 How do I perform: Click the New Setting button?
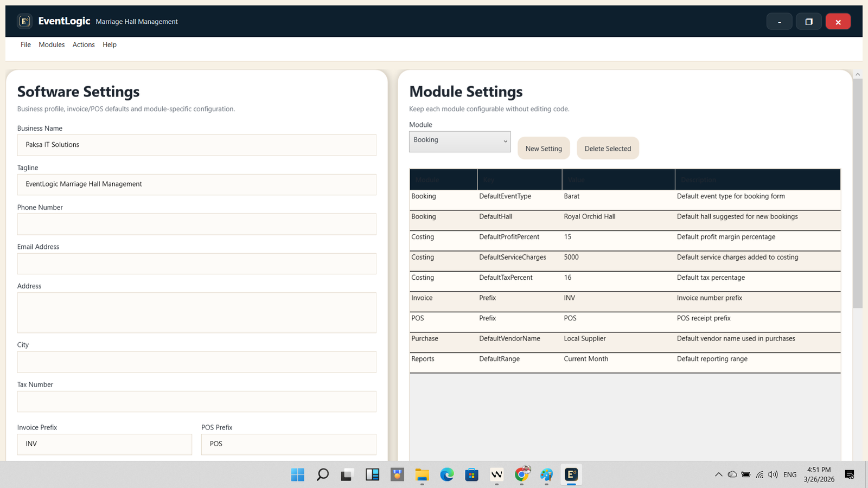(544, 149)
